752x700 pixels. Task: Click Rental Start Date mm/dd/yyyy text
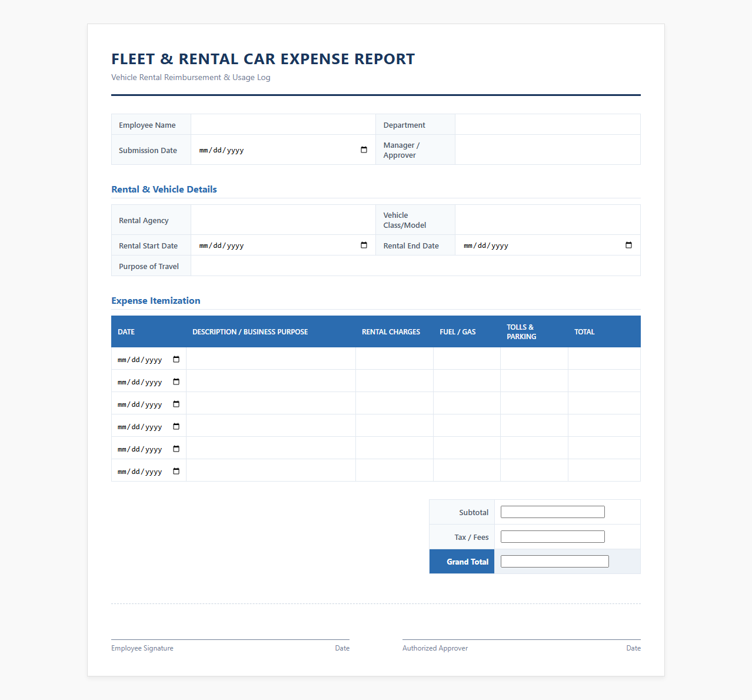tap(221, 246)
